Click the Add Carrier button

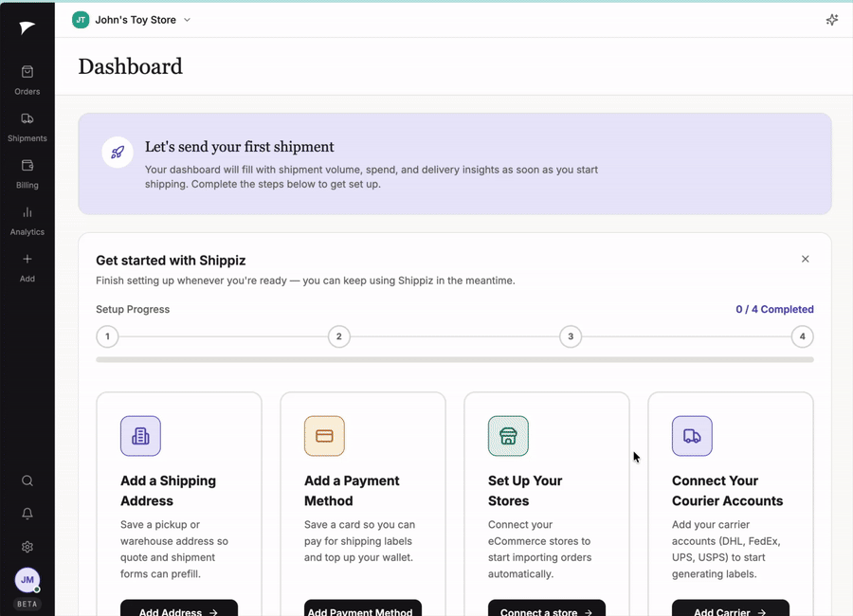click(x=731, y=609)
